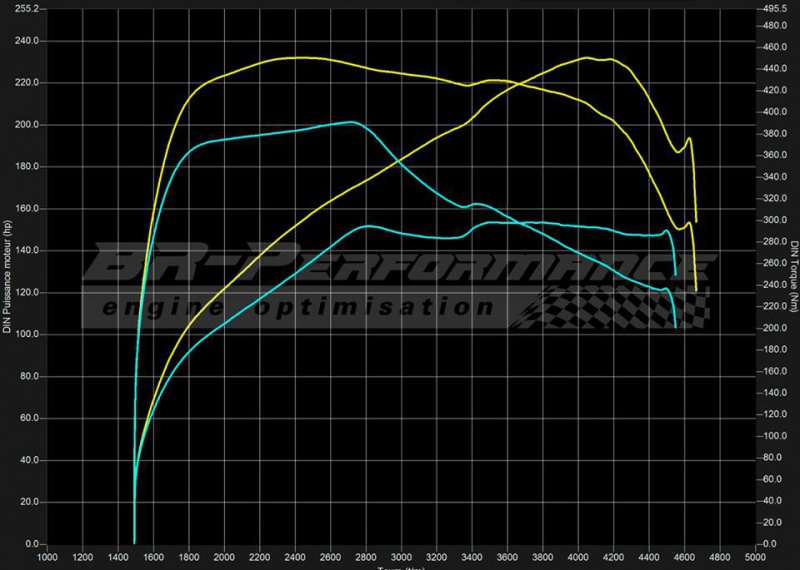
Task: Click cyan torque curve peak near 2700 rpm
Action: 350,122
